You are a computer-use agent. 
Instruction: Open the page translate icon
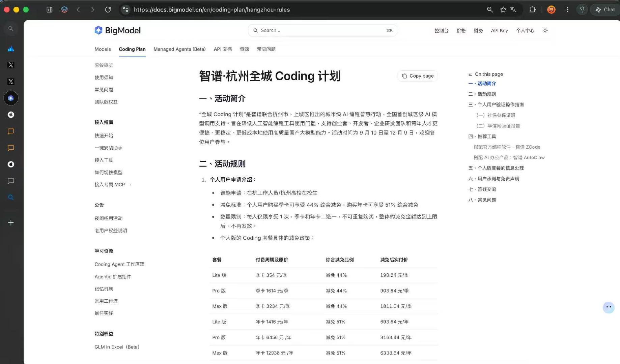(513, 10)
